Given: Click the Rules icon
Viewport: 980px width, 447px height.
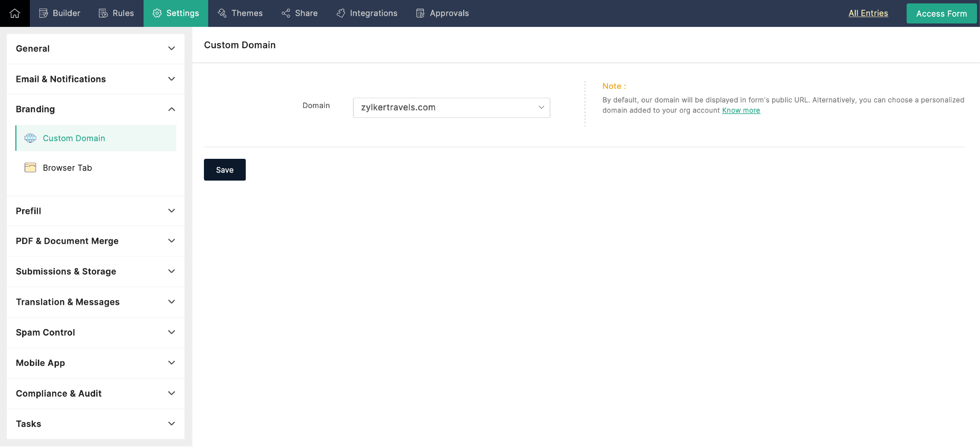Looking at the screenshot, I should [x=103, y=13].
